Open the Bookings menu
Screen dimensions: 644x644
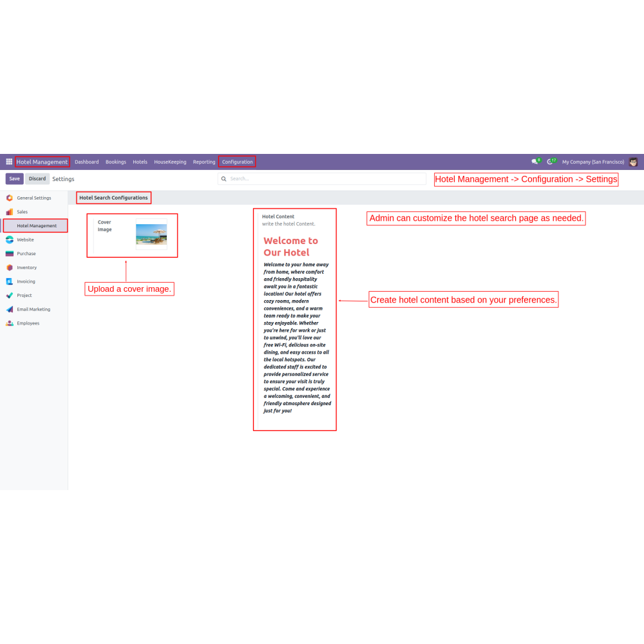(x=116, y=162)
